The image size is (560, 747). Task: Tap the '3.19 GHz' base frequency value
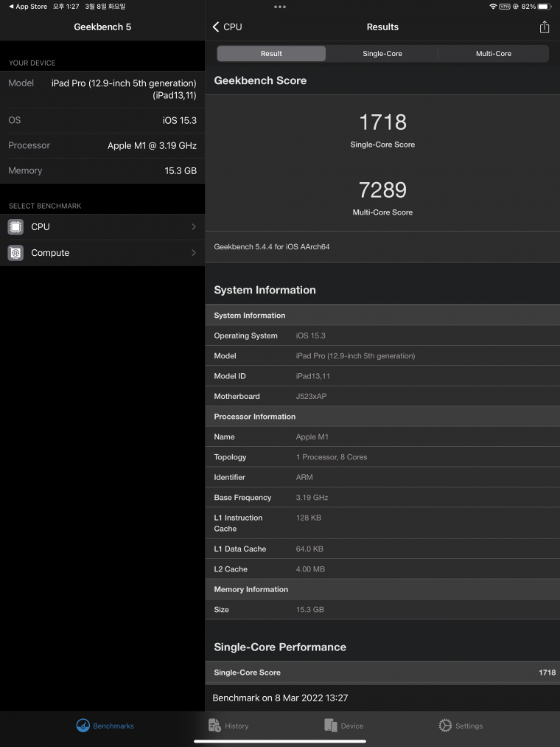click(x=312, y=497)
